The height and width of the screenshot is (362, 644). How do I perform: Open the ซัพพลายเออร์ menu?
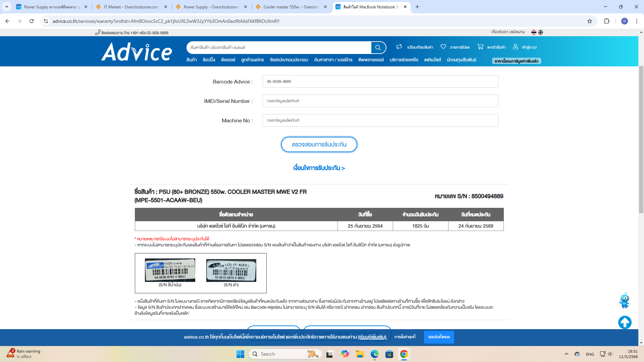tap(371, 60)
